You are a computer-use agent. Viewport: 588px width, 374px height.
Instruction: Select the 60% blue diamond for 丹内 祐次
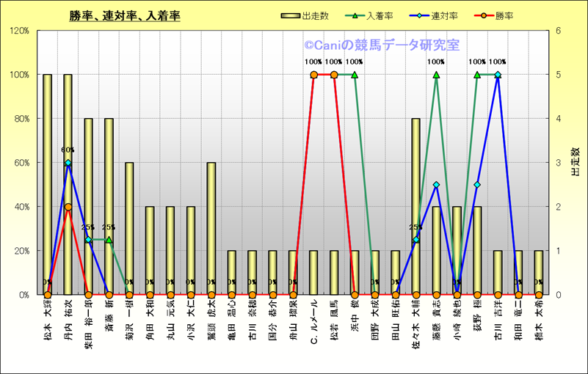68,163
